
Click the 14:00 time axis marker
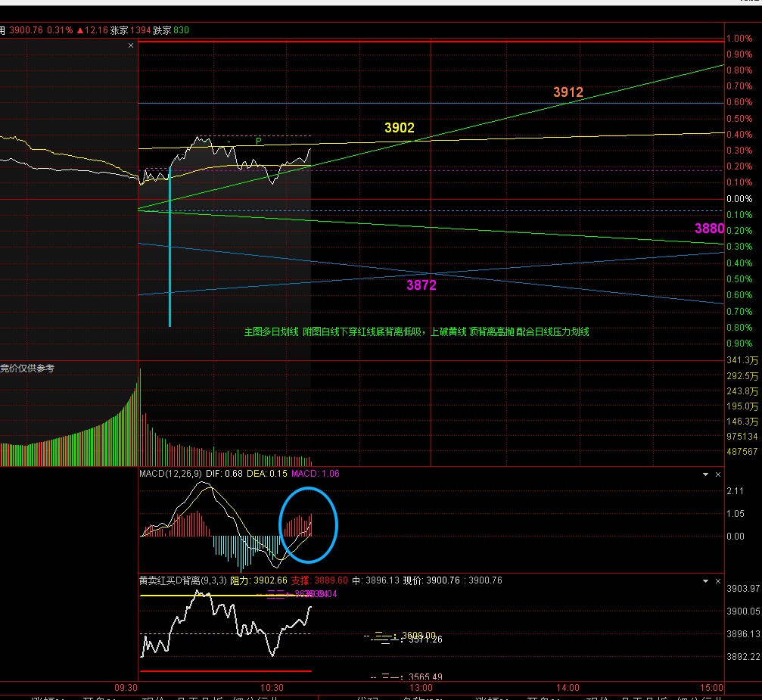[x=568, y=688]
